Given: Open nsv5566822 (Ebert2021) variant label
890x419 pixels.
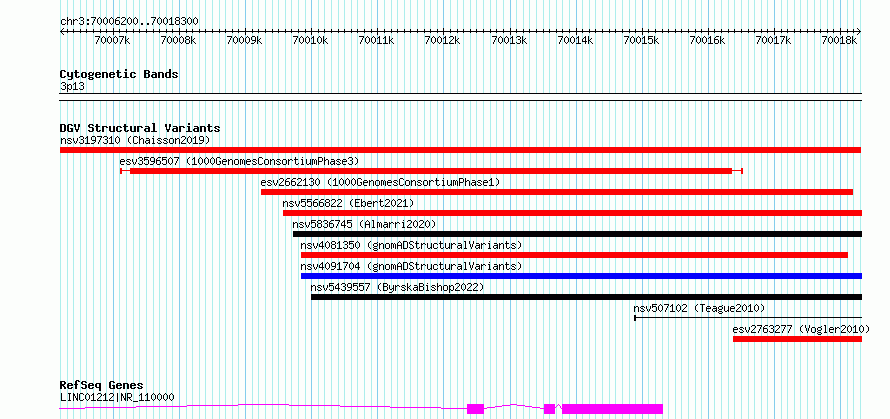Looking at the screenshot, I should click(349, 203).
